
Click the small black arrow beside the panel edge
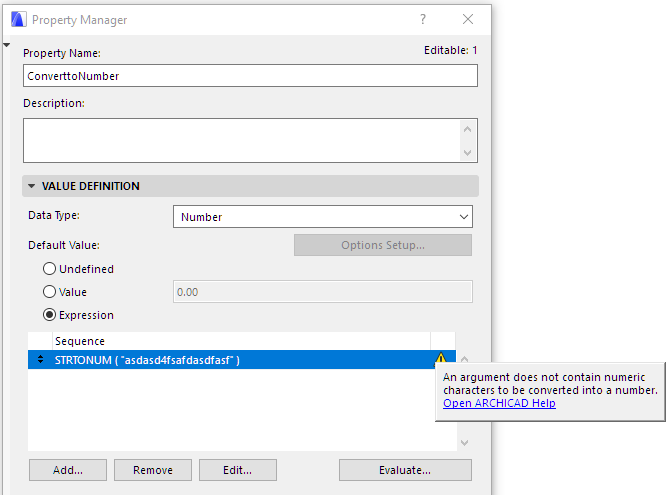pyautogui.click(x=6, y=45)
